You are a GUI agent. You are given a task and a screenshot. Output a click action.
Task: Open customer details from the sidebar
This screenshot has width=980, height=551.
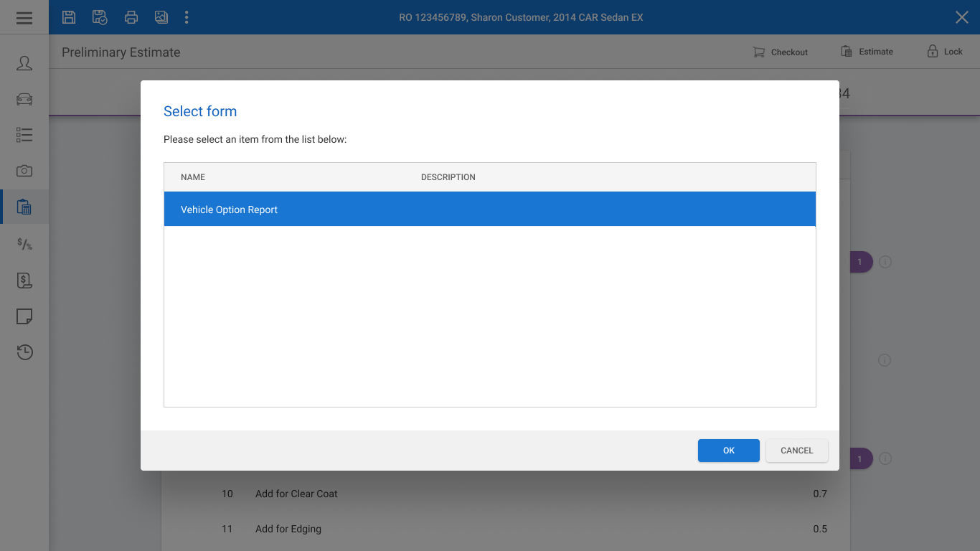click(x=24, y=63)
